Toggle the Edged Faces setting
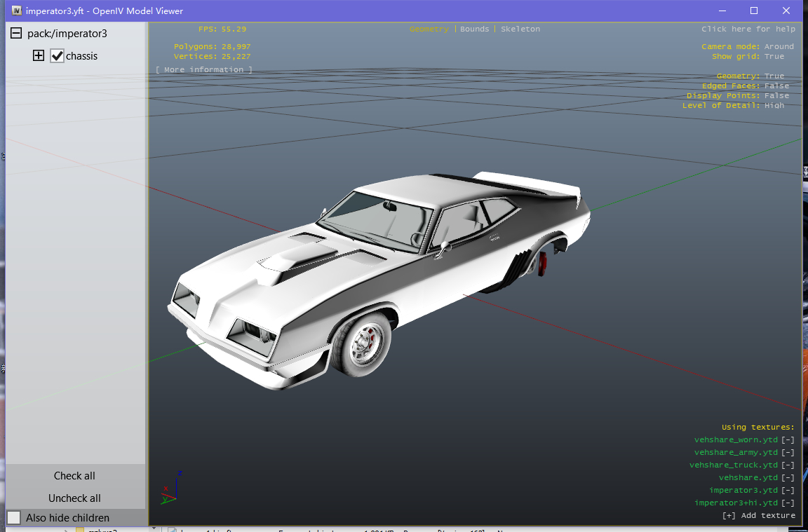 point(745,86)
